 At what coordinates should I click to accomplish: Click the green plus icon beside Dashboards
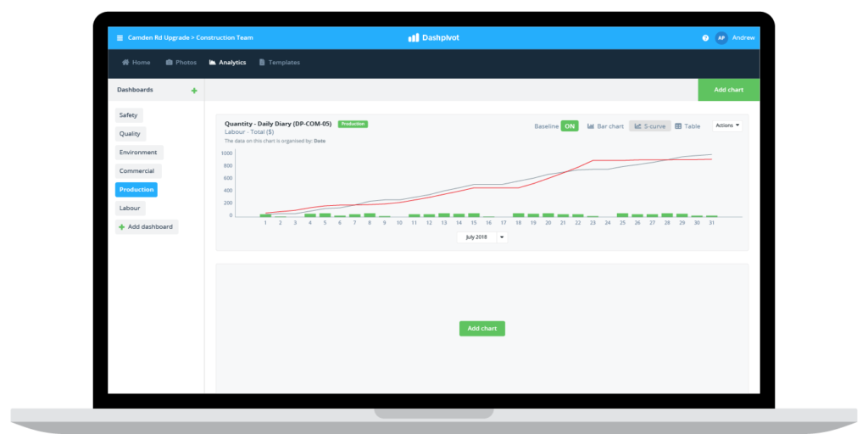(x=194, y=90)
